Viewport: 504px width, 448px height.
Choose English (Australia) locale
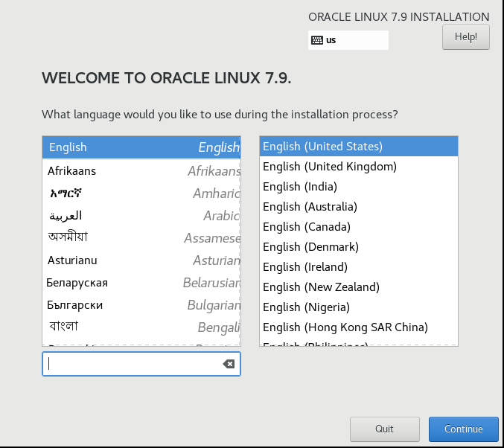tap(359, 207)
